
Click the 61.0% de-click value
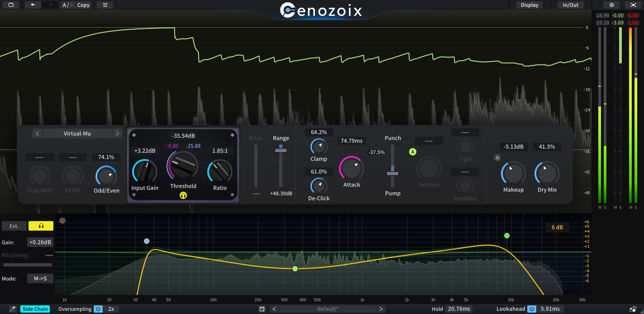click(x=319, y=172)
